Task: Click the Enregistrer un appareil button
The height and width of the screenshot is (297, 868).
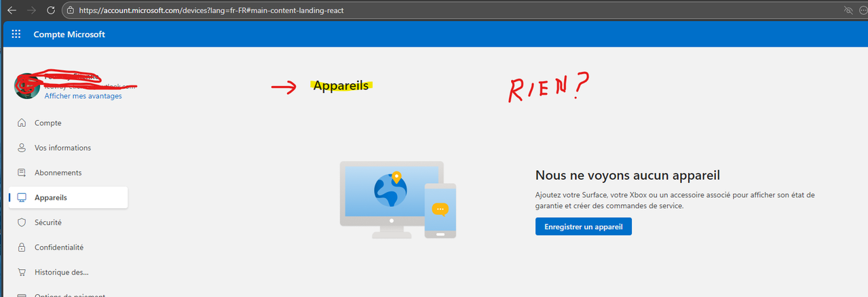Action: [583, 226]
